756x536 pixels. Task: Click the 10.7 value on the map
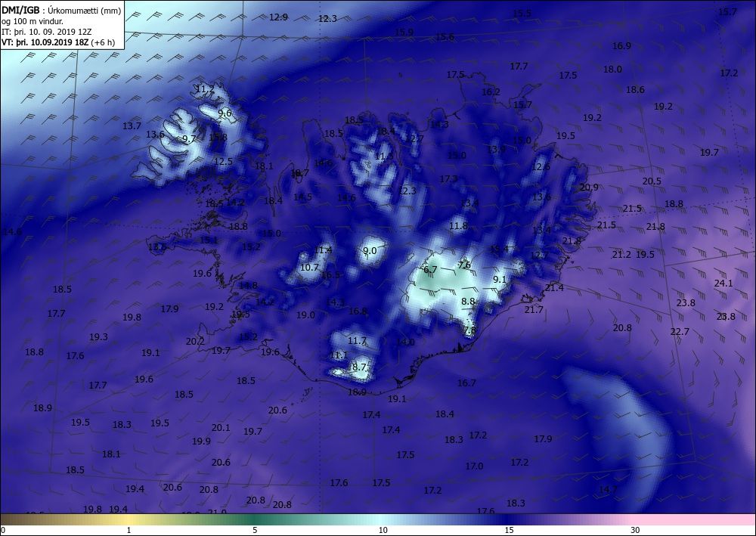(309, 267)
